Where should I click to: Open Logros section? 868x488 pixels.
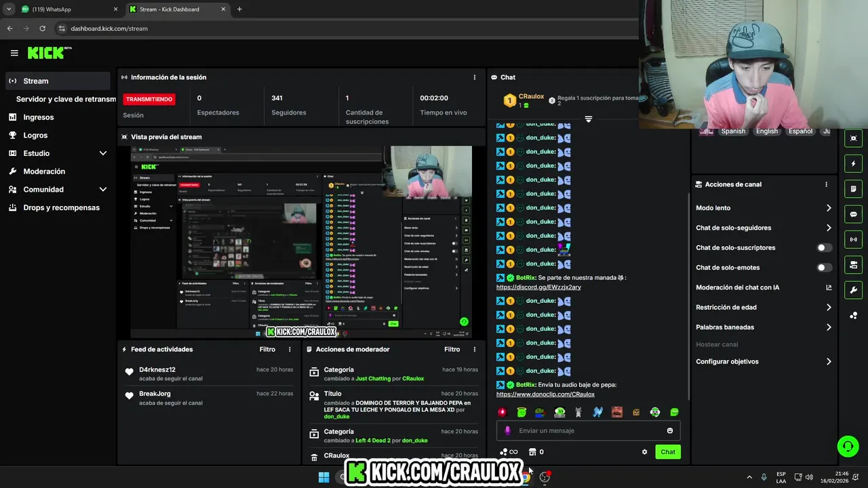(57, 135)
